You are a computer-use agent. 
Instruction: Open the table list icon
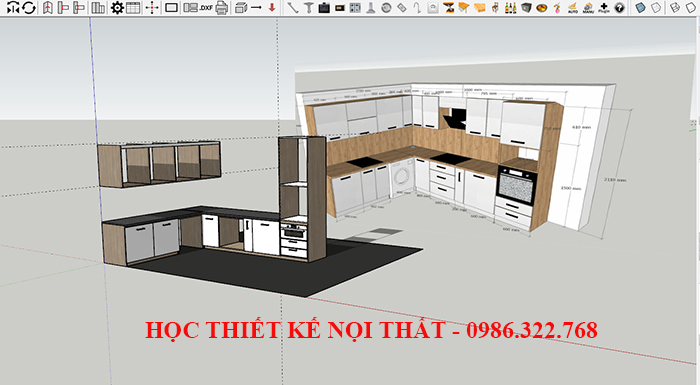tap(133, 7)
